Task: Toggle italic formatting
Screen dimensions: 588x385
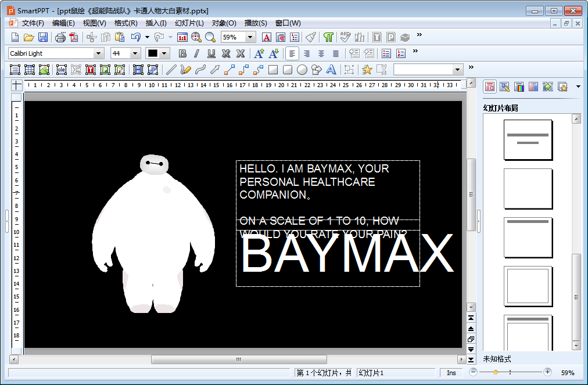Action: [x=196, y=53]
